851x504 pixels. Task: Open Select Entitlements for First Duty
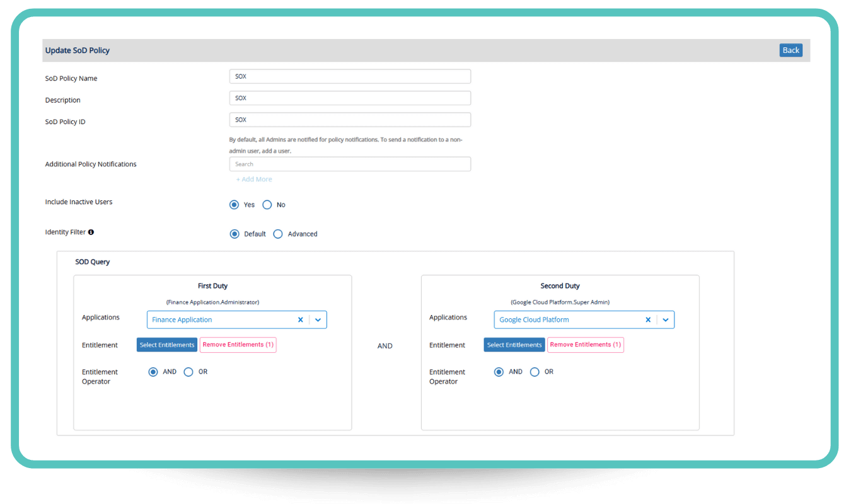[x=166, y=345]
